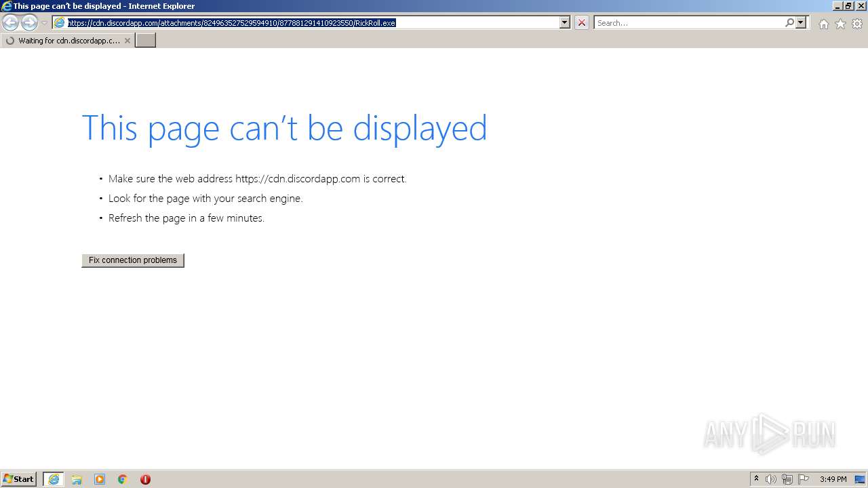This screenshot has height=488, width=868.
Task: Go forward with the Forward arrow button
Action: (29, 23)
